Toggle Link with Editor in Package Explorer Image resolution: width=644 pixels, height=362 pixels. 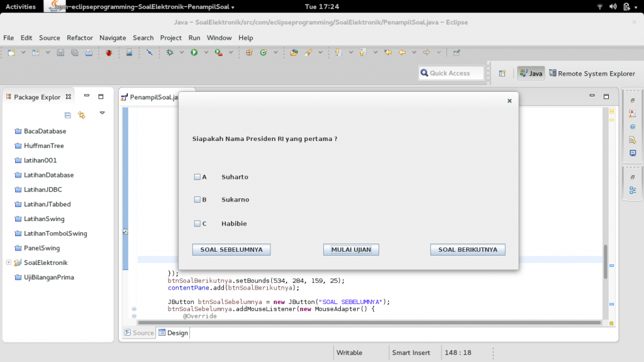coord(82,115)
